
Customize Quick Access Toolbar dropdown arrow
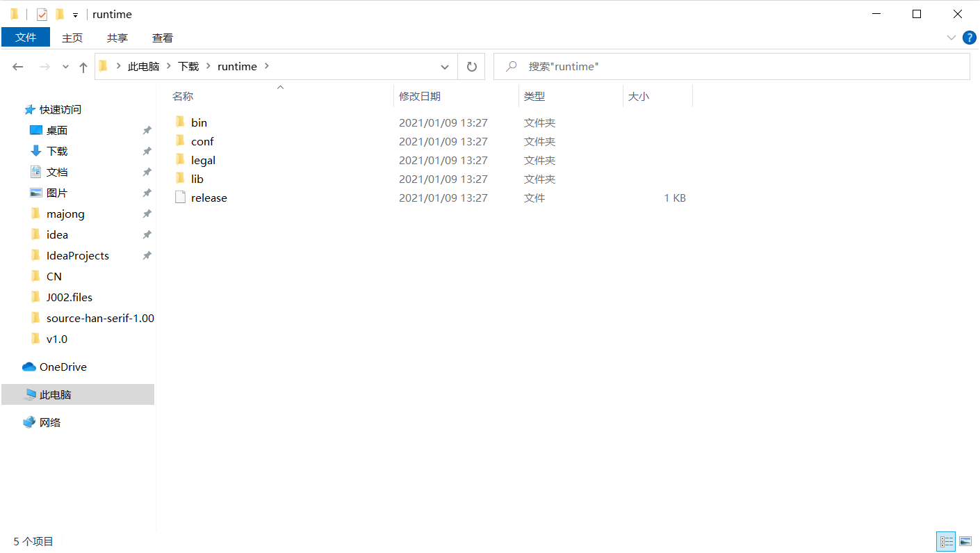click(75, 15)
